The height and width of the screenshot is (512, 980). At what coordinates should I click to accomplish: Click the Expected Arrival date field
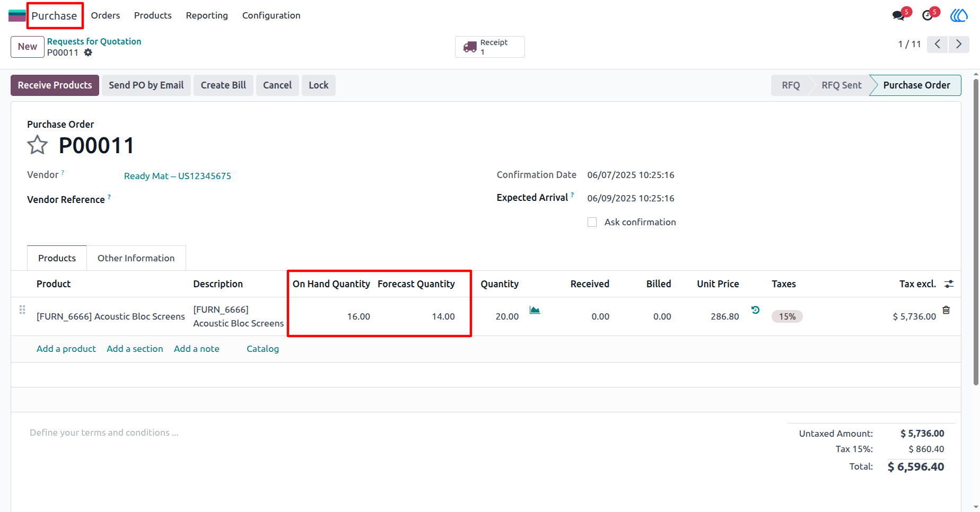[631, 198]
